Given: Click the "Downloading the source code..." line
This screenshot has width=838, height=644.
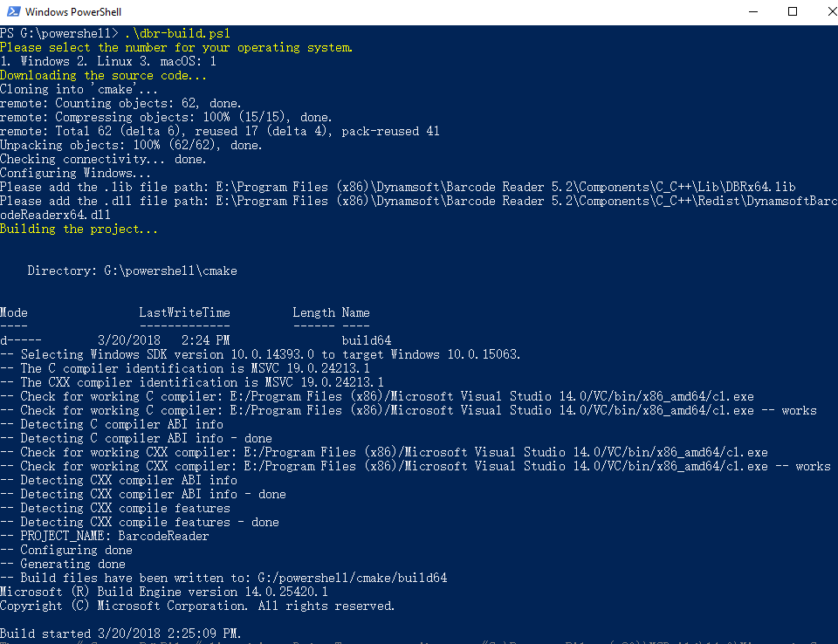Looking at the screenshot, I should (104, 75).
